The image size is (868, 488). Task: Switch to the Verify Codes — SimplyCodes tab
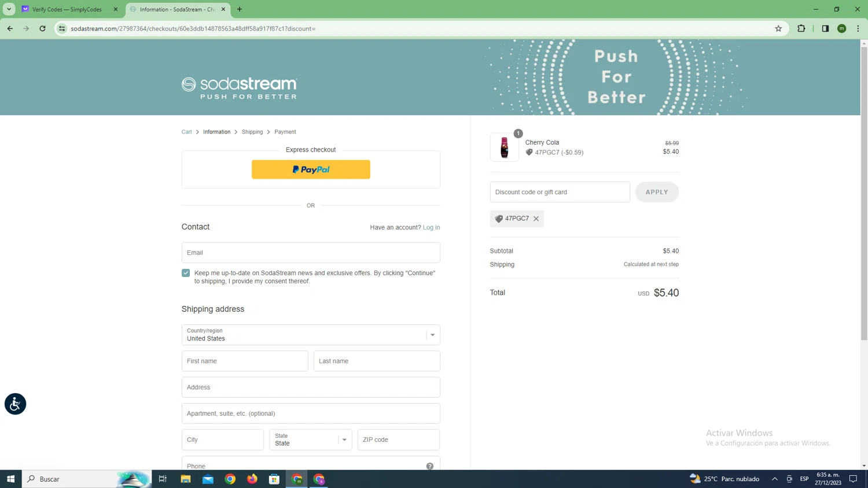[67, 9]
